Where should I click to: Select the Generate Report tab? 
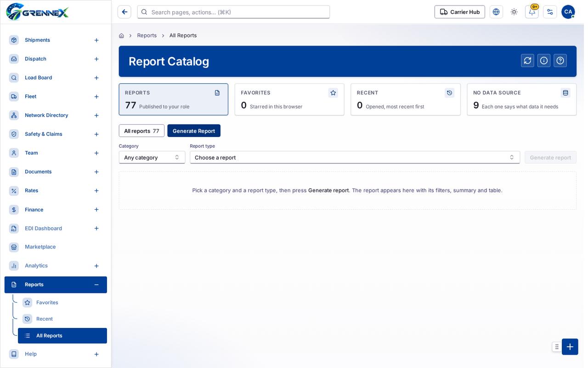pyautogui.click(x=194, y=131)
